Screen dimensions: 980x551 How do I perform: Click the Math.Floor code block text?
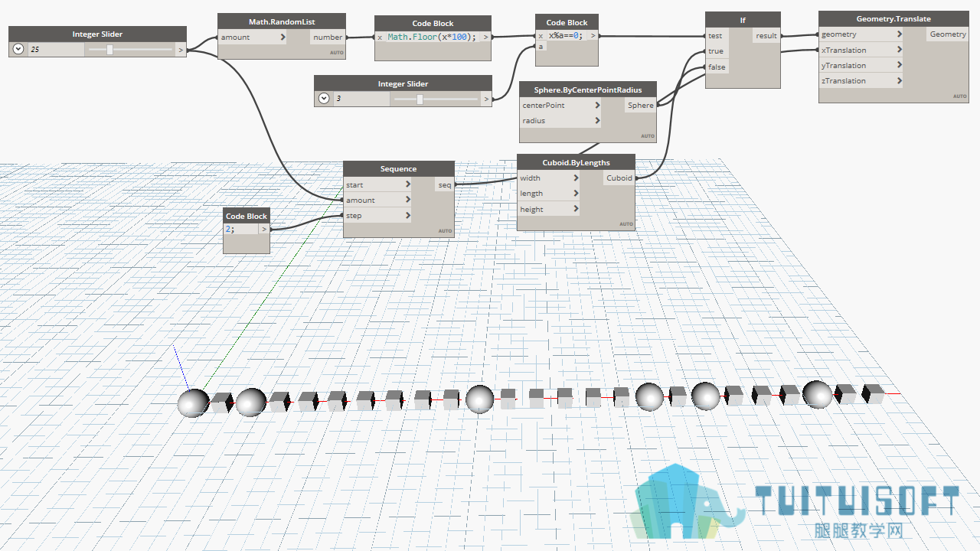(432, 37)
